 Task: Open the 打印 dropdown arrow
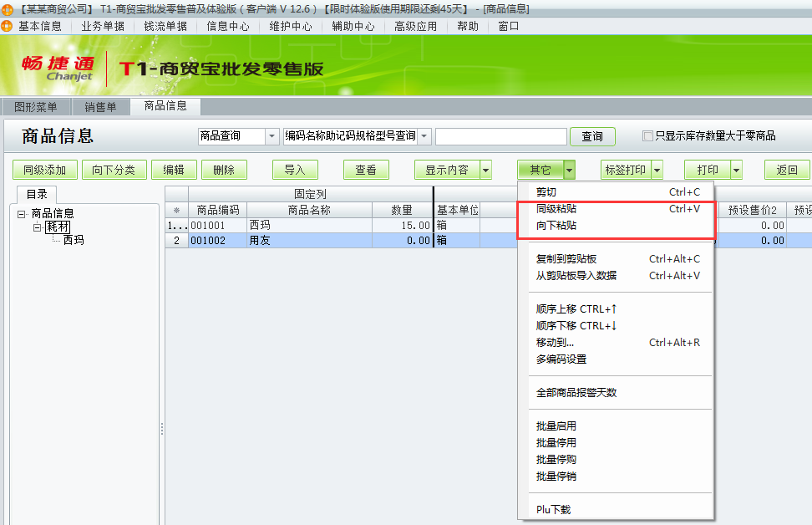pyautogui.click(x=735, y=169)
